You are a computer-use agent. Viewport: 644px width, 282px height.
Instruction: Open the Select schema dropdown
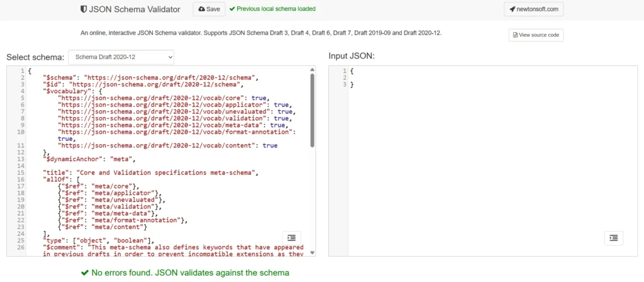[121, 57]
